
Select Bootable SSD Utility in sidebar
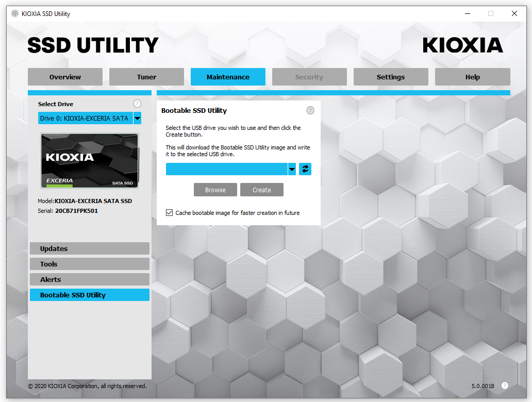click(x=90, y=295)
